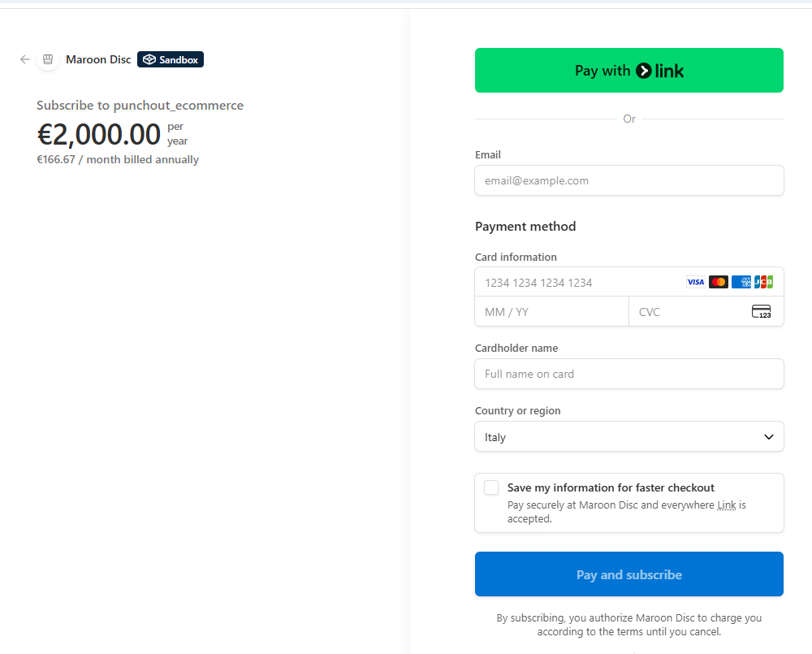Viewport: 812px width, 654px height.
Task: Focus the CVC input field
Action: coord(690,312)
